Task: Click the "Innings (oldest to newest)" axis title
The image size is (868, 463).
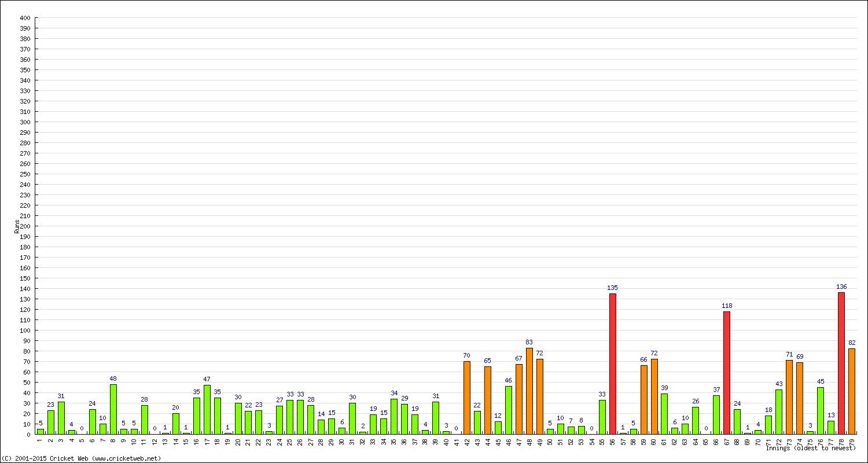Action: pyautogui.click(x=811, y=448)
